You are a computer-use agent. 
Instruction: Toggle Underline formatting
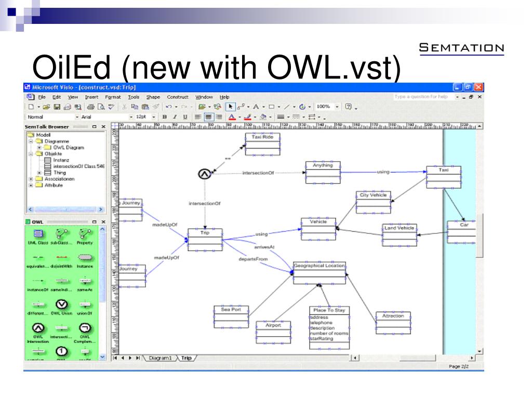point(185,117)
